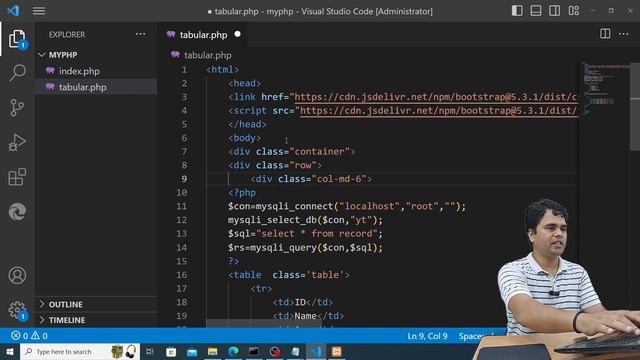This screenshot has height=360, width=640.
Task: Toggle the secondary side bar layout icon
Action: click(554, 11)
